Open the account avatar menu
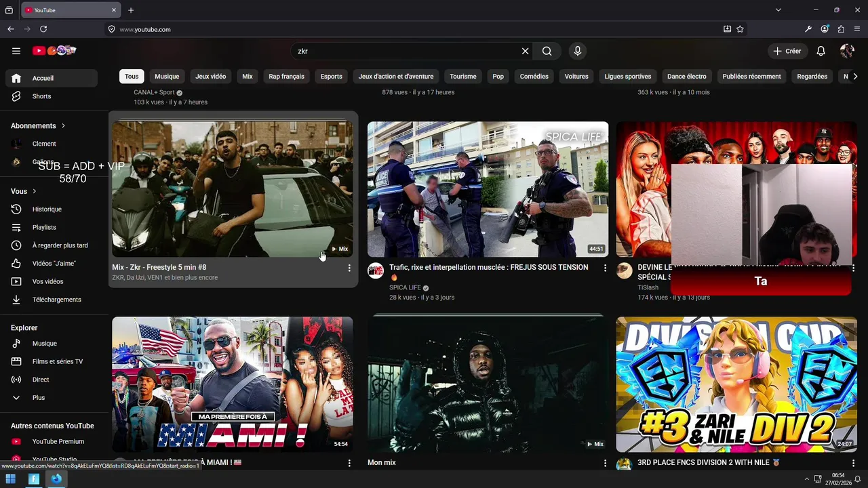The image size is (868, 488). pos(847,51)
